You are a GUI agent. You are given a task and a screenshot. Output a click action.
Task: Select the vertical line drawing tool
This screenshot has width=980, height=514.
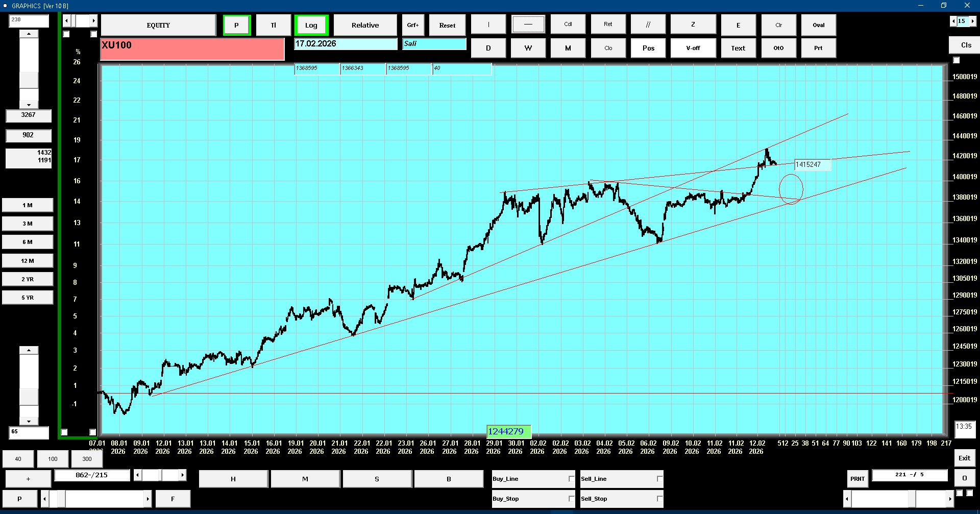click(x=488, y=25)
